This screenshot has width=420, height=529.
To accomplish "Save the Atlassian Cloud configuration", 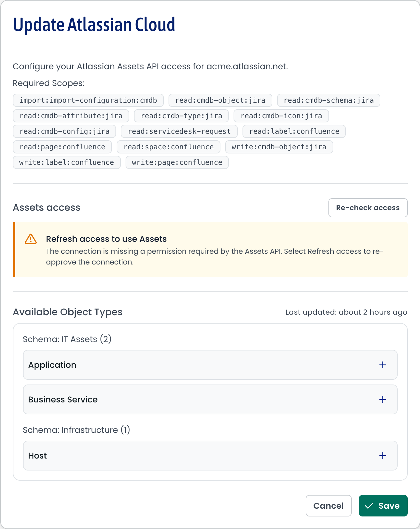I will [x=383, y=506].
